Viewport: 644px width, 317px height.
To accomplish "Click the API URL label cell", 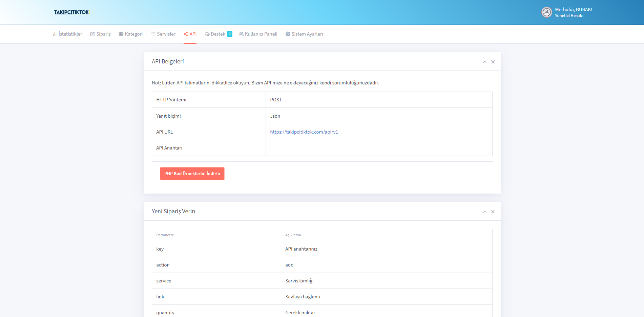I will point(209,132).
